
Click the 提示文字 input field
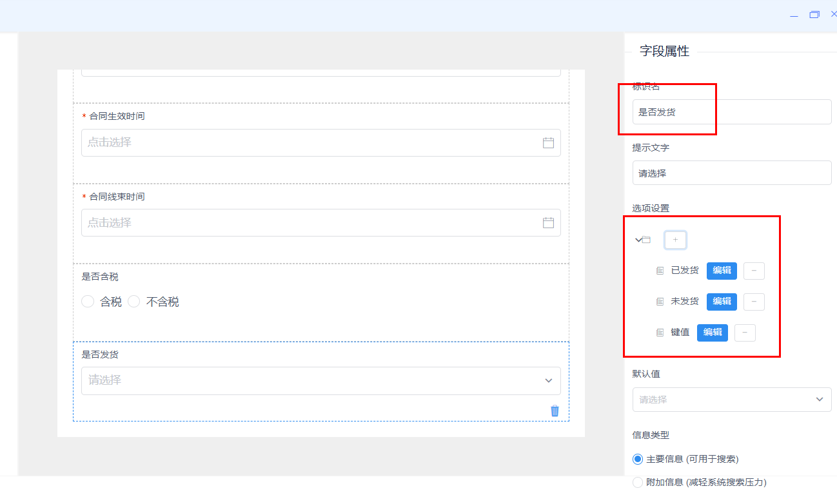(x=732, y=173)
